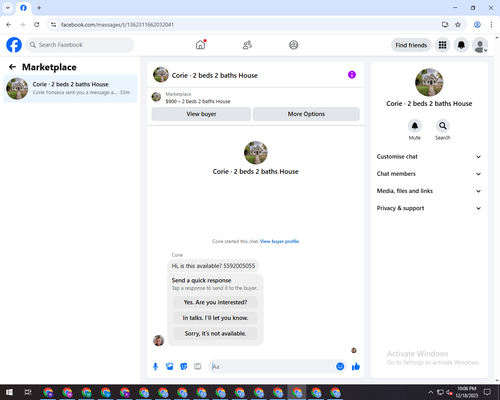This screenshot has width=500, height=400.
Task: Open the Friends icon in top navigation
Action: click(247, 45)
